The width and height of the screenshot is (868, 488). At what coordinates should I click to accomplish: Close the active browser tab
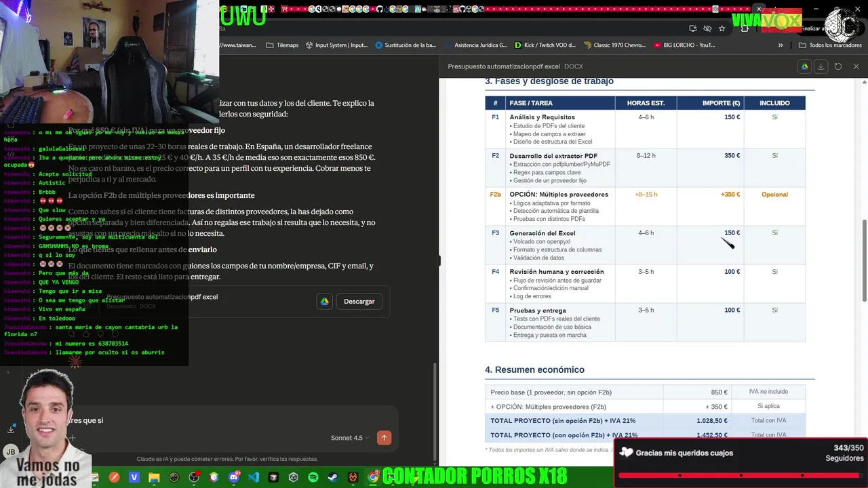pyautogui.click(x=759, y=9)
